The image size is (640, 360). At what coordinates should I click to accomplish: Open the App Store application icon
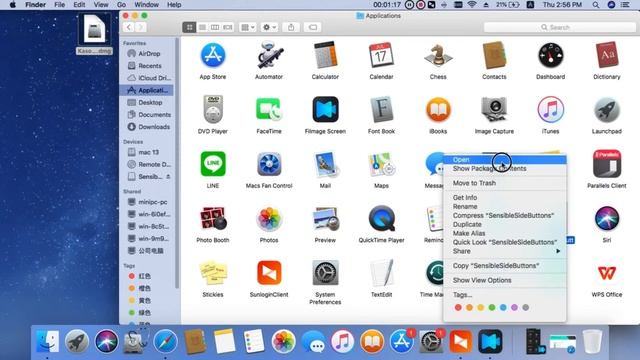pos(213,55)
